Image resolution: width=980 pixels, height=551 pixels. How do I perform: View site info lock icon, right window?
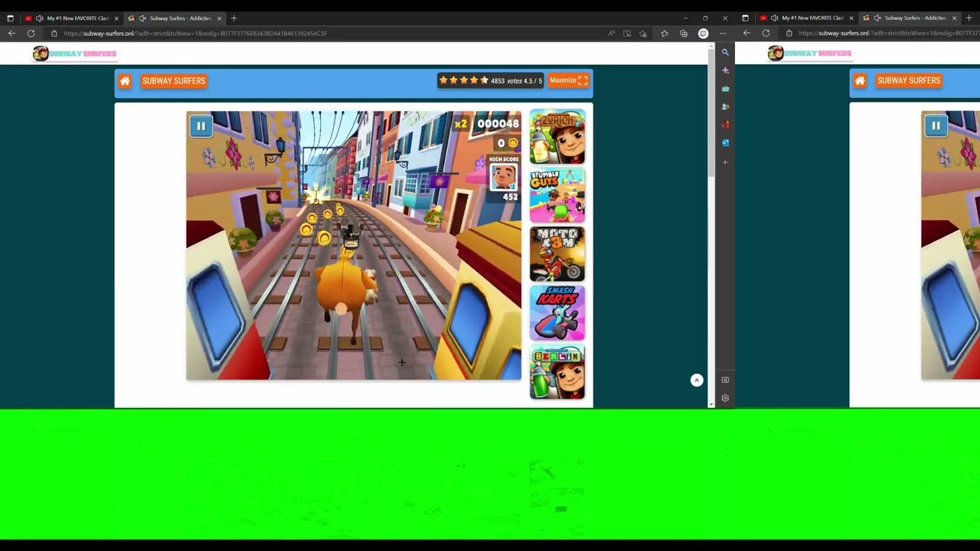click(789, 34)
